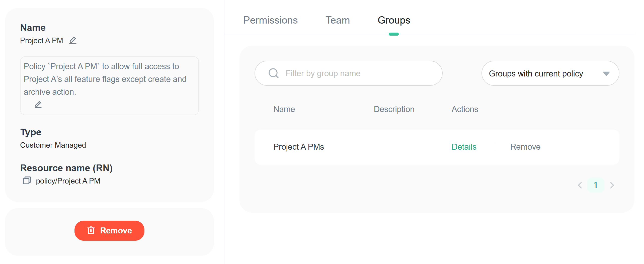
Task: Click the edit pencil under policy description
Action: pyautogui.click(x=38, y=105)
